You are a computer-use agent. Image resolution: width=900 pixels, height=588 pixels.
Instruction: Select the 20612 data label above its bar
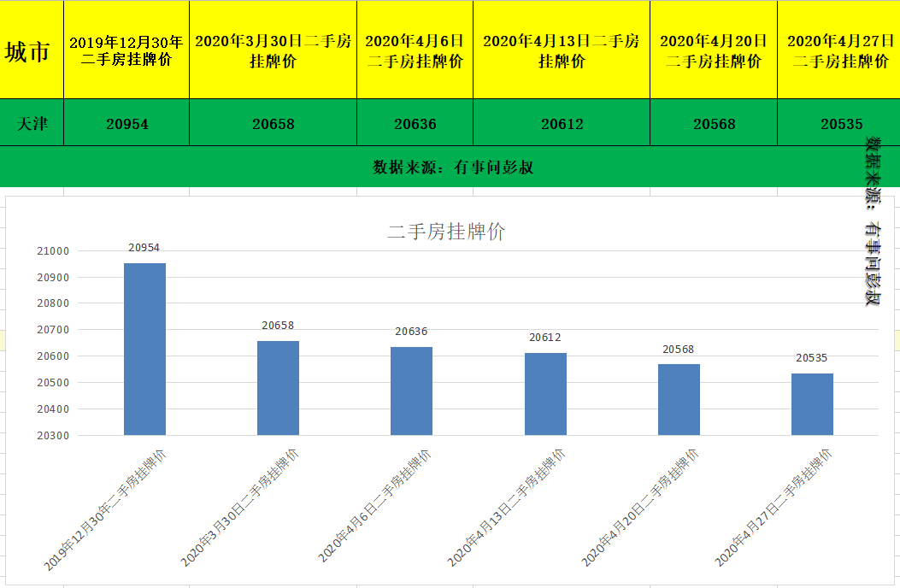click(545, 337)
